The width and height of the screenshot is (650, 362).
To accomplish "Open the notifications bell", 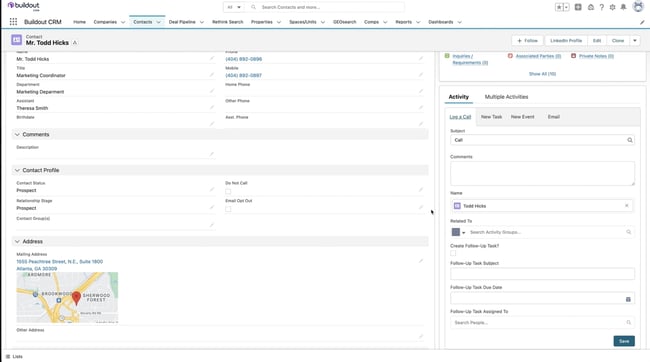I will pyautogui.click(x=623, y=7).
